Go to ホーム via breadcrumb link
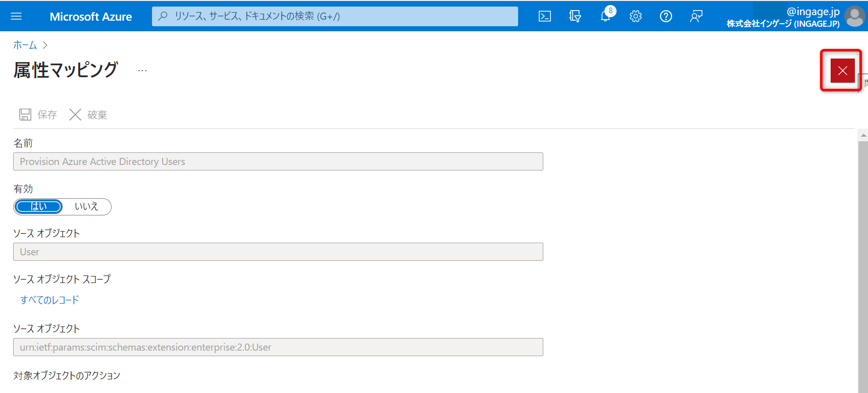 [x=25, y=45]
